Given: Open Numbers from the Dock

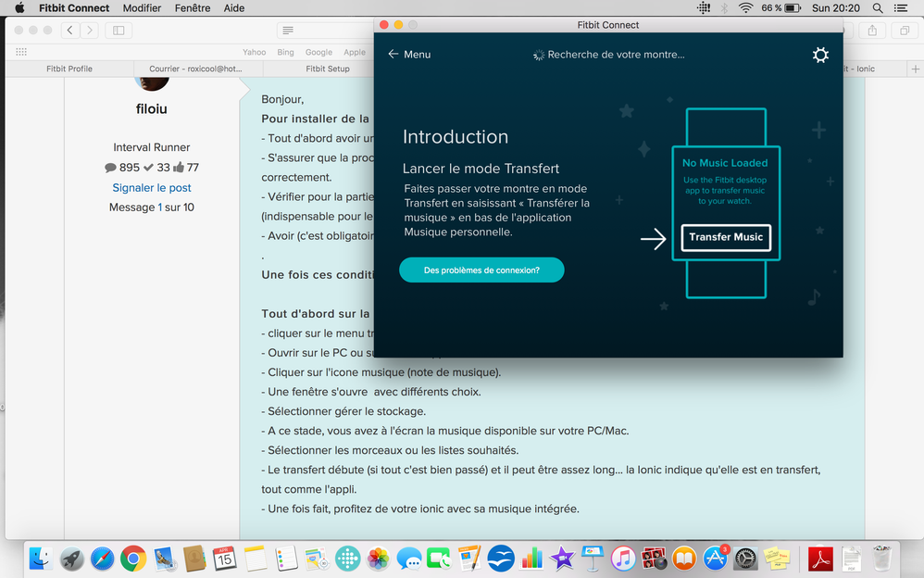Looking at the screenshot, I should tap(531, 558).
